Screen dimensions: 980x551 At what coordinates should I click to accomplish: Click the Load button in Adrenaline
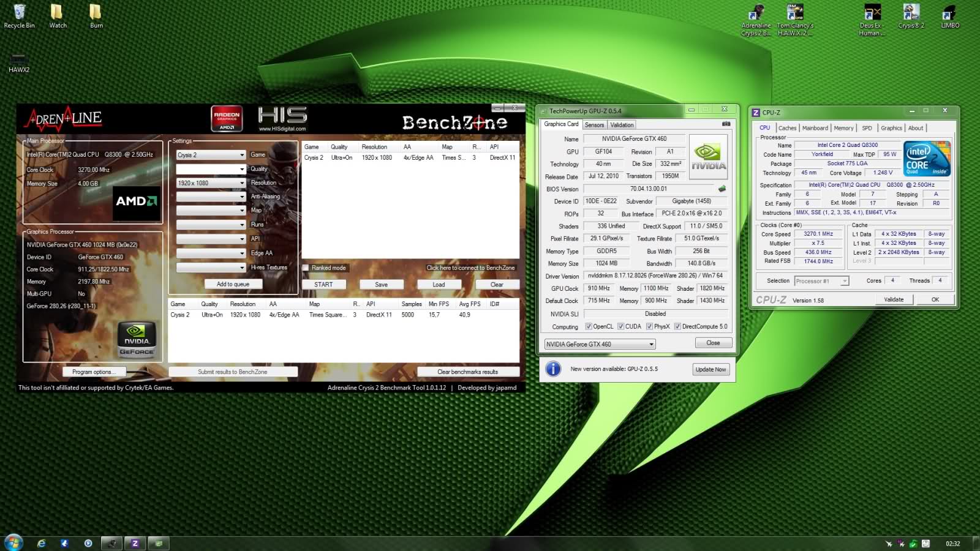pos(439,285)
